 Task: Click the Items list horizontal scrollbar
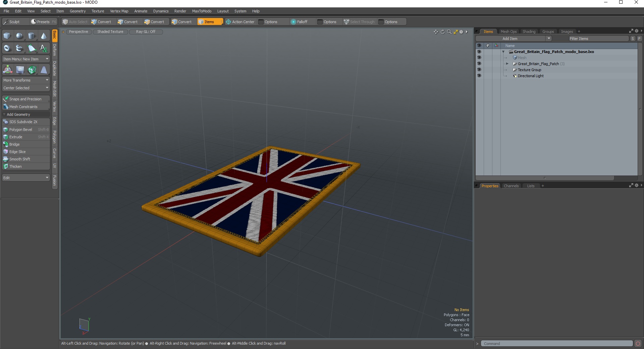click(545, 178)
